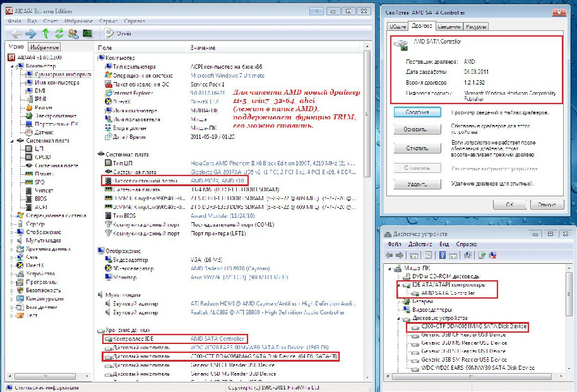Switch to the Избранное tab above the AIDA64 tree
Image resolution: width=577 pixels, height=392 pixels.
pyautogui.click(x=45, y=47)
